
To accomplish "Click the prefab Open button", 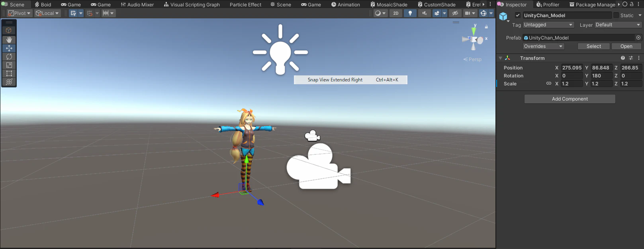I will coord(626,46).
